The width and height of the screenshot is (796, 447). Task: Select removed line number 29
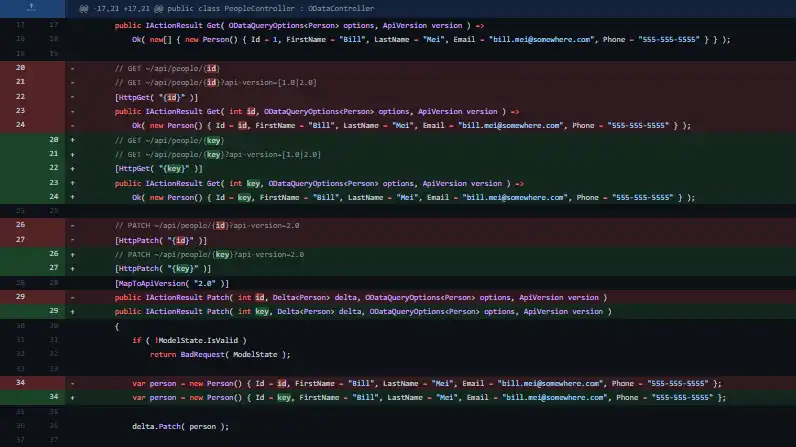coord(20,297)
